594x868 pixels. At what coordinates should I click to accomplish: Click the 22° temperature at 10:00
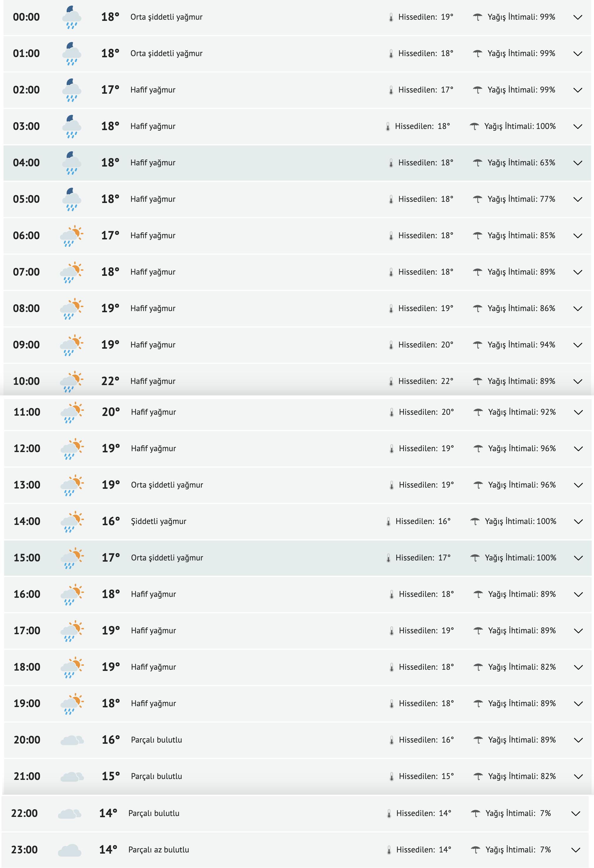(110, 381)
